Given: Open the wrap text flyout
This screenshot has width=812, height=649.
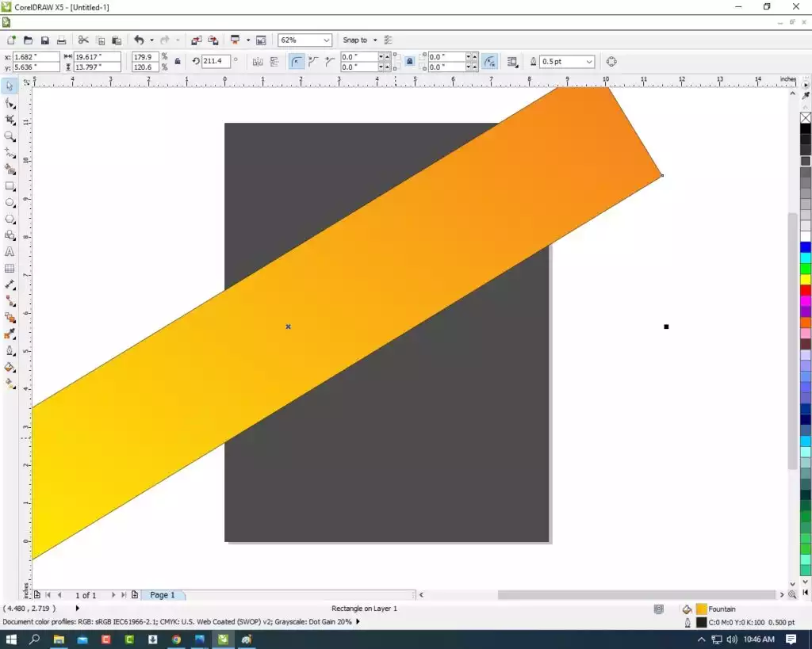Looking at the screenshot, I should point(512,62).
